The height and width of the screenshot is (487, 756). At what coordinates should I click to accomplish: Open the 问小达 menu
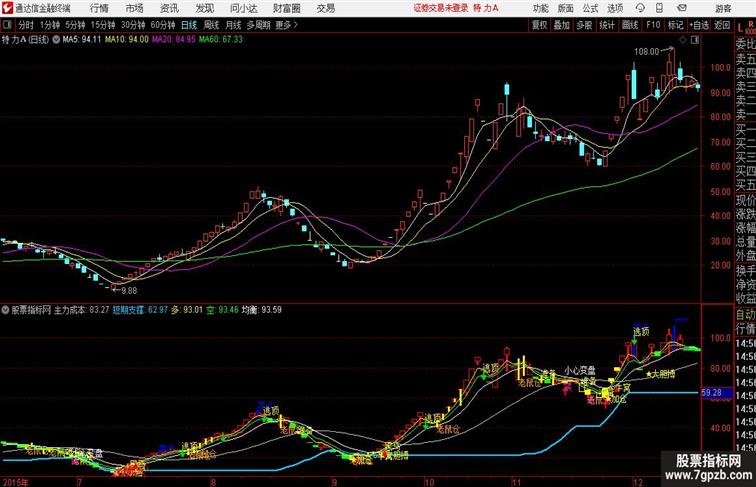(x=243, y=8)
